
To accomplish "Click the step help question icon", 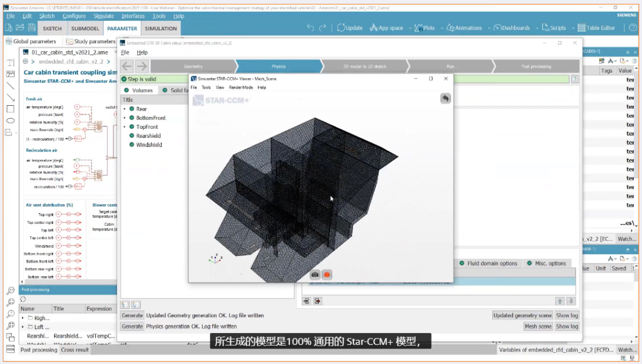I will pos(575,80).
